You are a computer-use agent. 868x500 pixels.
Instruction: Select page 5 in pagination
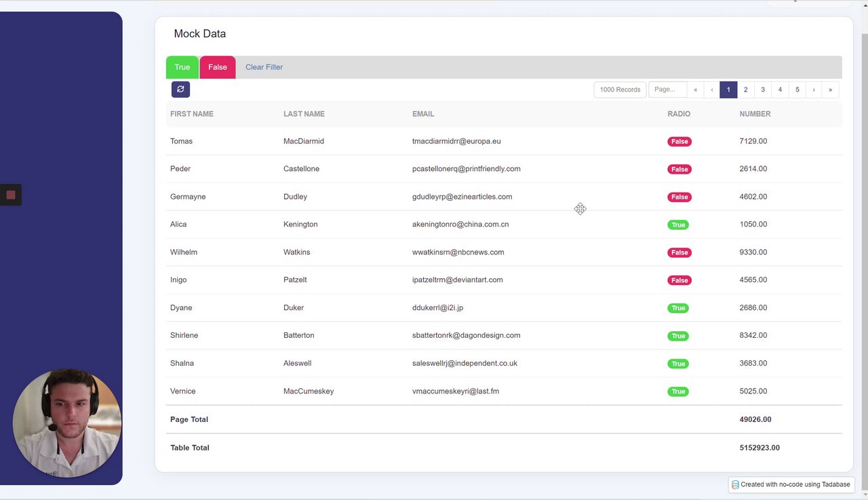click(x=797, y=90)
